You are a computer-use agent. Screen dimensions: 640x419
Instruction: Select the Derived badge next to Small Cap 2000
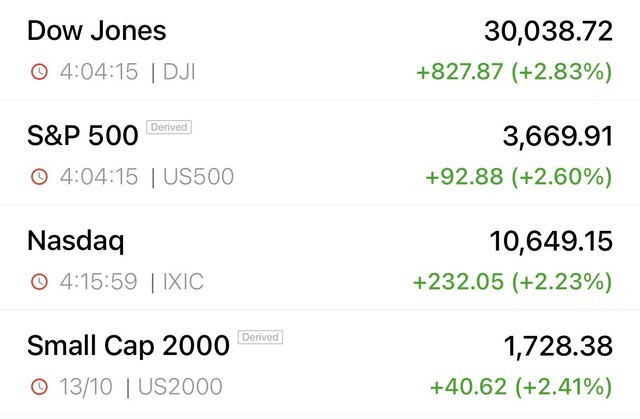click(260, 337)
